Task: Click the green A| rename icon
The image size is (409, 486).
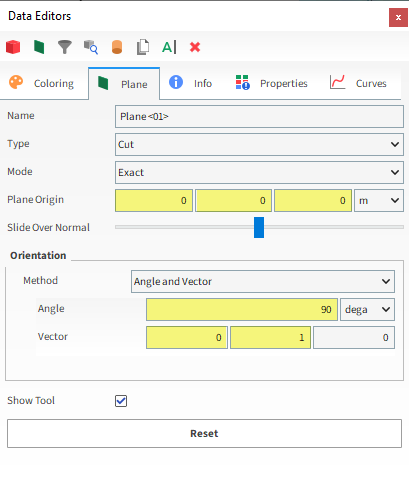Action: [169, 47]
